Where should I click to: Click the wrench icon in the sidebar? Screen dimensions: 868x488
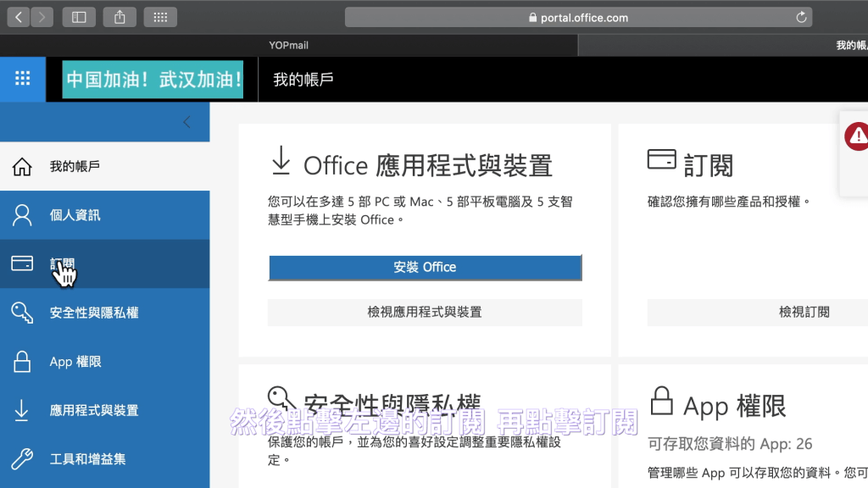point(22,458)
